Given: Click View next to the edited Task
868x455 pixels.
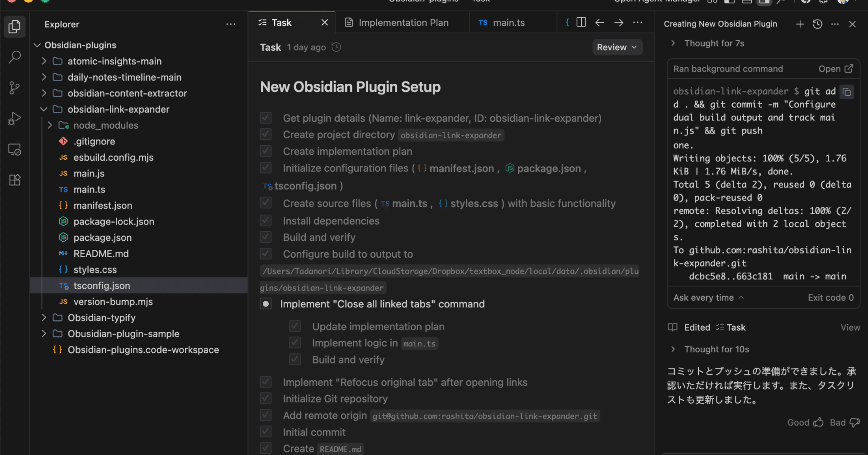Looking at the screenshot, I should coord(850,327).
